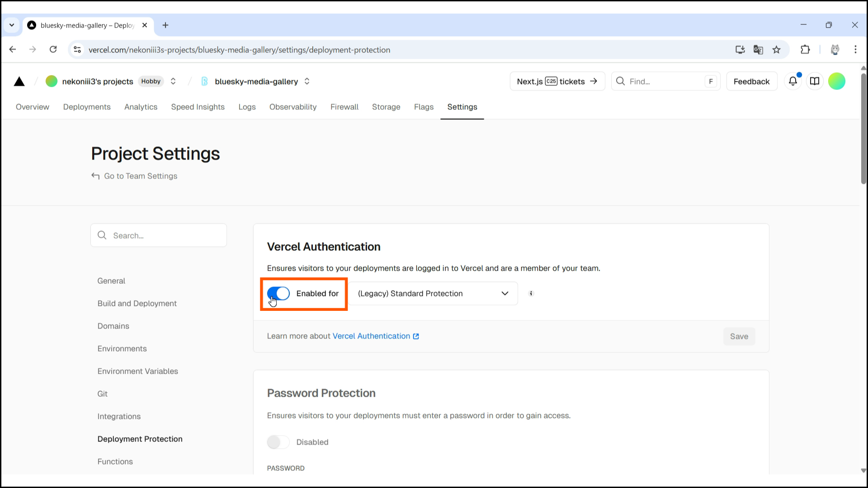The image size is (868, 488).
Task: Go to Team Settings link
Action: [x=140, y=176]
